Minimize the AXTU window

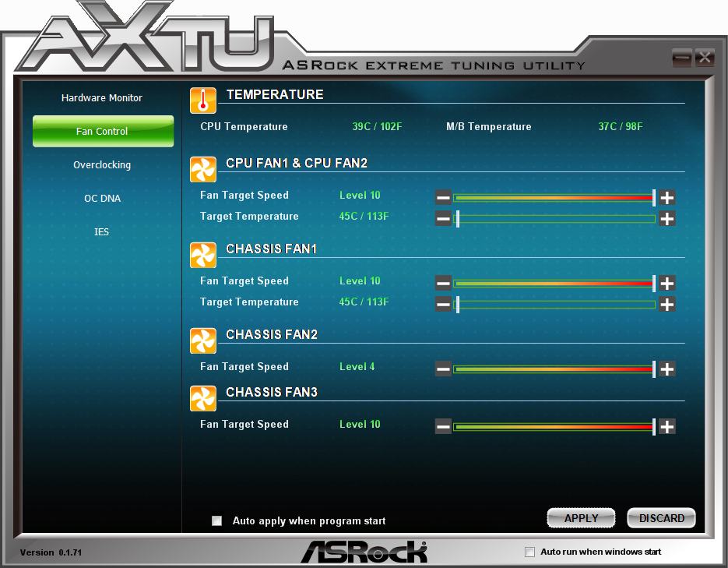click(x=682, y=58)
